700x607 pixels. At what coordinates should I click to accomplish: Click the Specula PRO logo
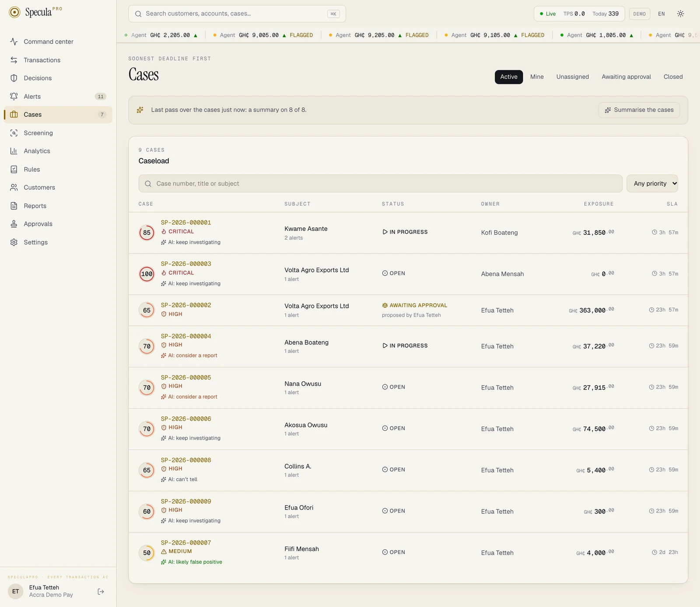[35, 12]
